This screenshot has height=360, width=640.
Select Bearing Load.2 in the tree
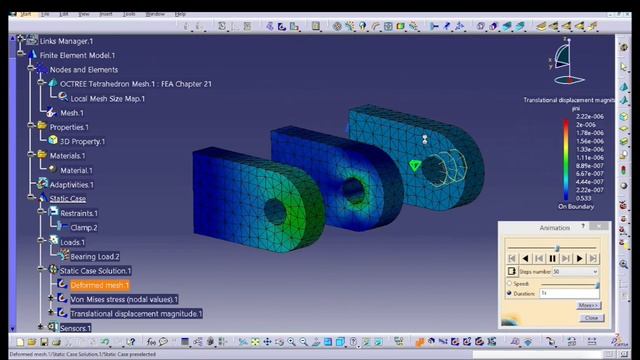click(95, 256)
